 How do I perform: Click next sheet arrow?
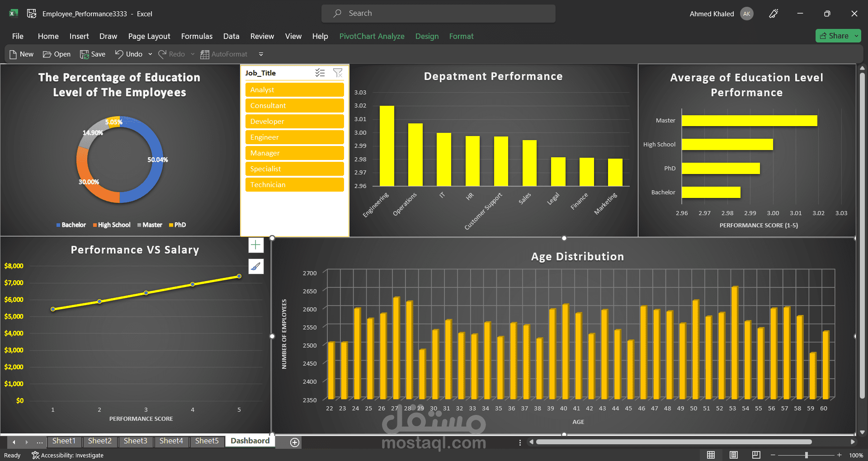pyautogui.click(x=27, y=442)
